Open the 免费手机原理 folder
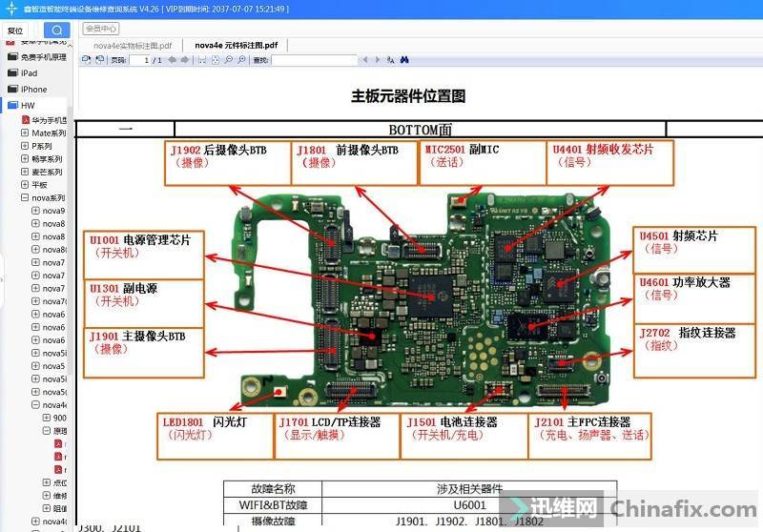The width and height of the screenshot is (763, 532). pos(37,57)
